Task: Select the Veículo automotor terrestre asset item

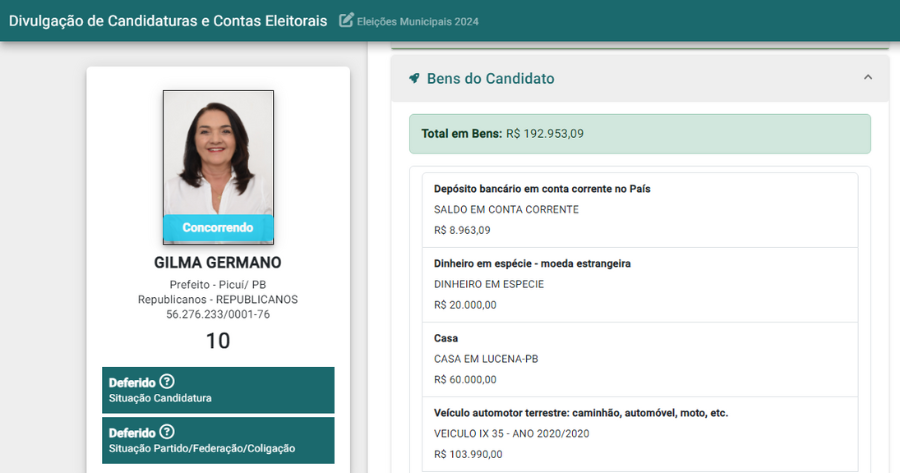Action: point(633,433)
